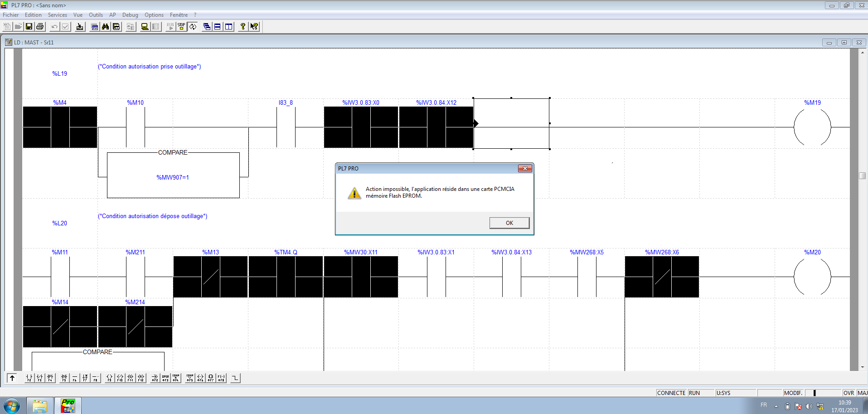Open the Services menu
Image resolution: width=868 pixels, height=414 pixels.
(58, 15)
